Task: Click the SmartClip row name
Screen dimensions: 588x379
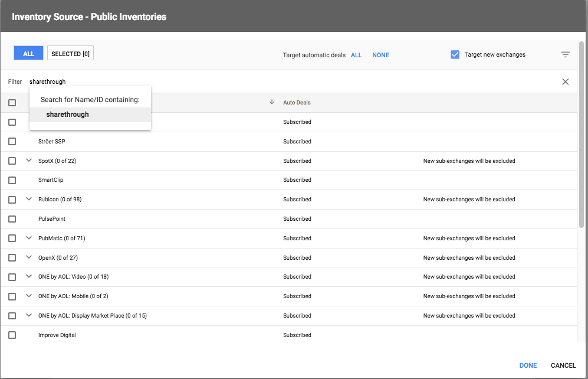Action: tap(51, 180)
